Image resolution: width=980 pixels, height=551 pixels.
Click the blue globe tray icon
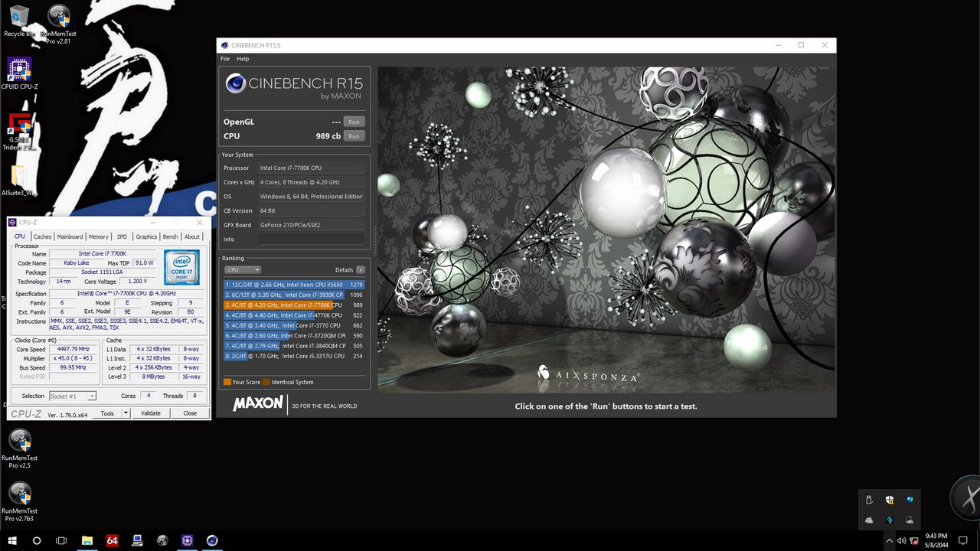tap(910, 500)
